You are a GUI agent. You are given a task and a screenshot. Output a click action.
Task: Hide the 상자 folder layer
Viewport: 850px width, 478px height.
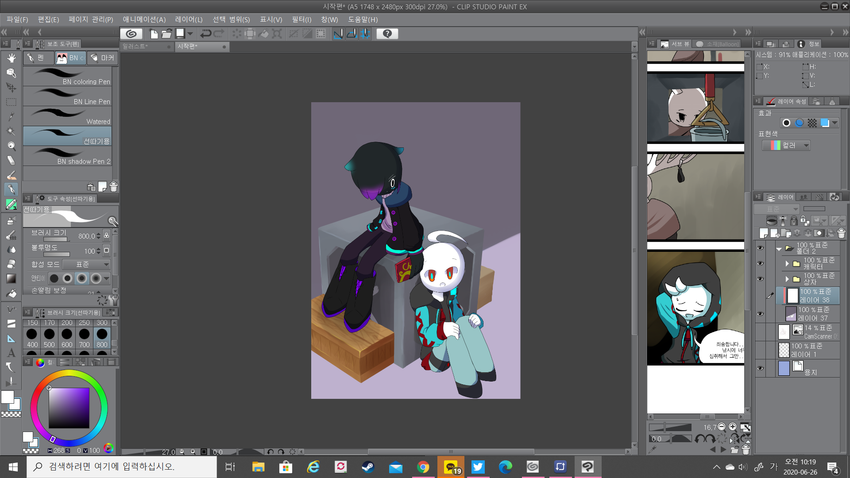(760, 279)
